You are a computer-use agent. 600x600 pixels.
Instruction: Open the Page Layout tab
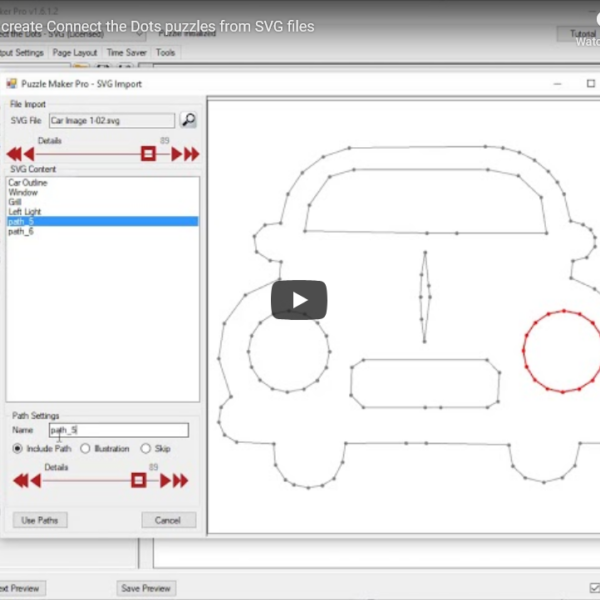[x=75, y=52]
